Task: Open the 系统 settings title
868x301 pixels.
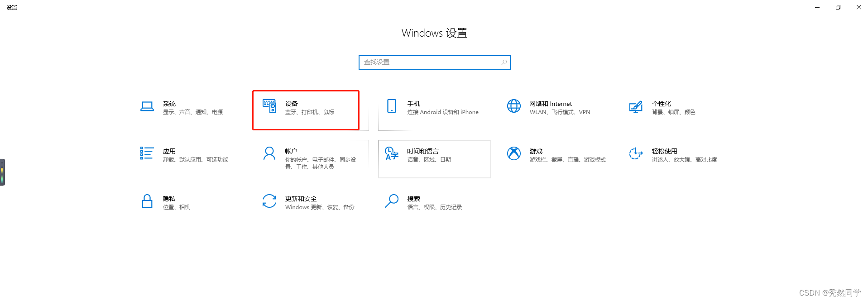Action: click(x=169, y=104)
